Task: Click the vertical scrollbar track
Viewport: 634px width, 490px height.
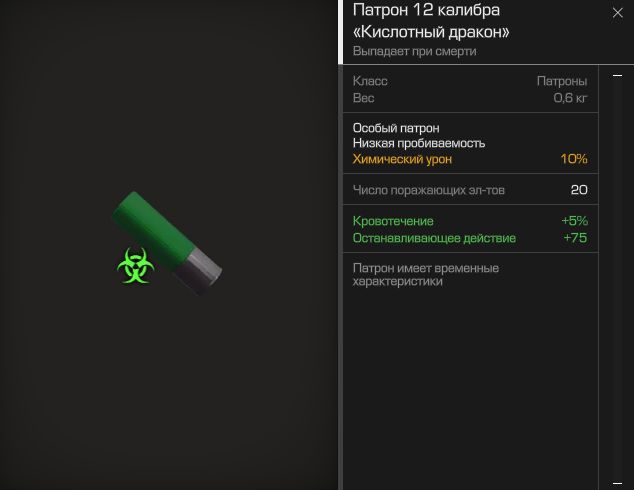Action: tap(617, 279)
